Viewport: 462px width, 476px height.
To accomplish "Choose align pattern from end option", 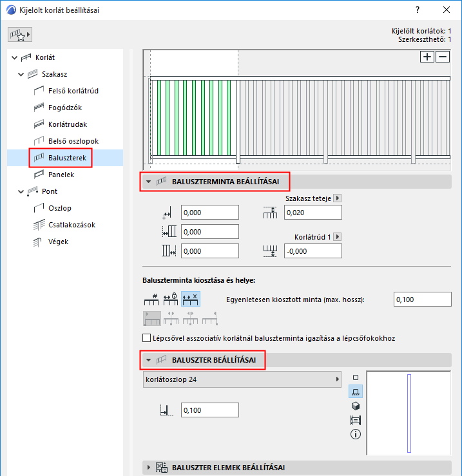I will click(x=210, y=318).
